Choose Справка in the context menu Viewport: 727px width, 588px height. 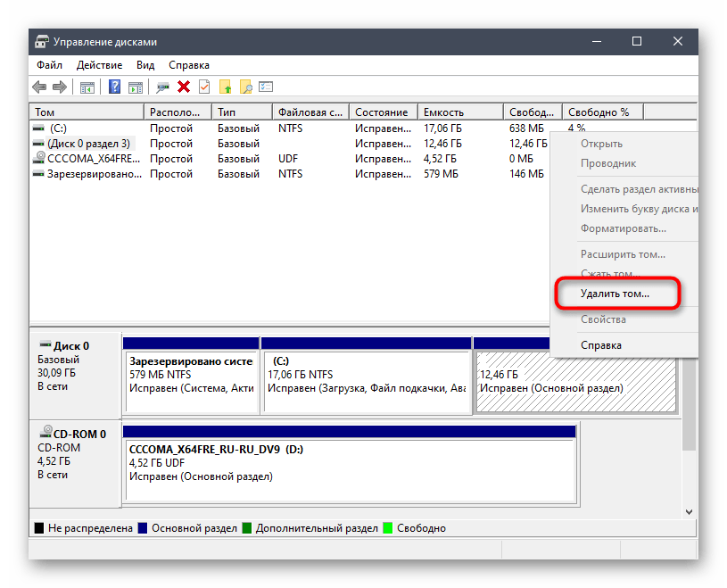pyautogui.click(x=600, y=345)
